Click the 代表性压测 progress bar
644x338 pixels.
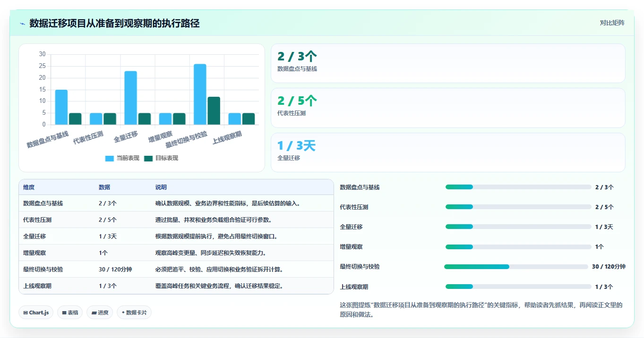518,207
